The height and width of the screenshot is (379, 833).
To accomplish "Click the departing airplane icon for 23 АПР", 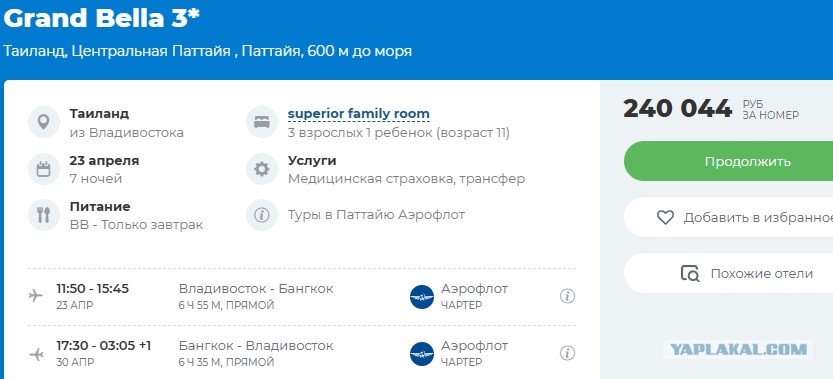I will click(36, 295).
